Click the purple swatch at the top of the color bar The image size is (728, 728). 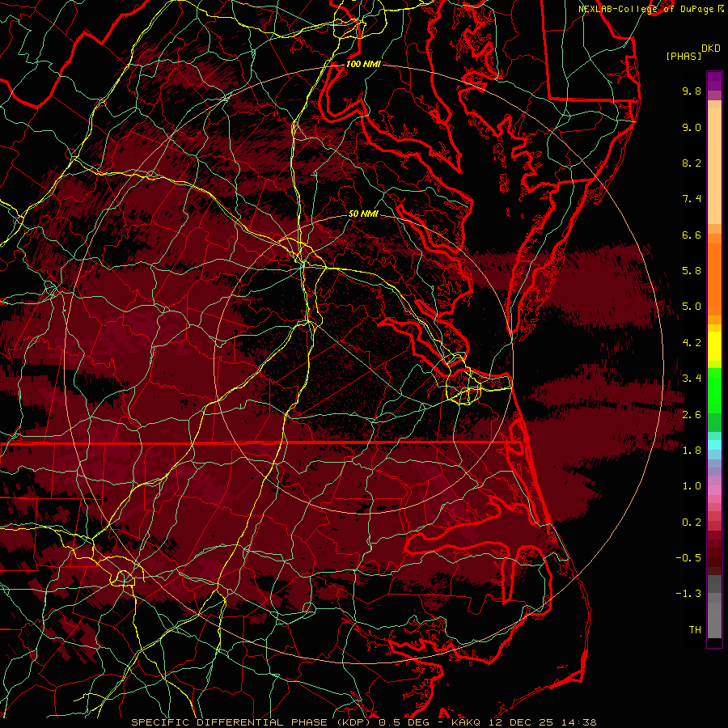click(x=714, y=81)
